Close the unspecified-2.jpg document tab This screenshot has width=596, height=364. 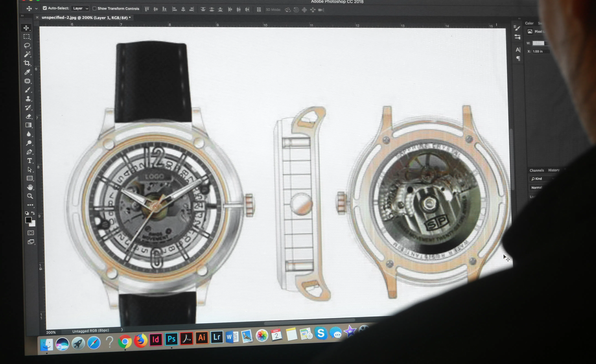(x=37, y=17)
